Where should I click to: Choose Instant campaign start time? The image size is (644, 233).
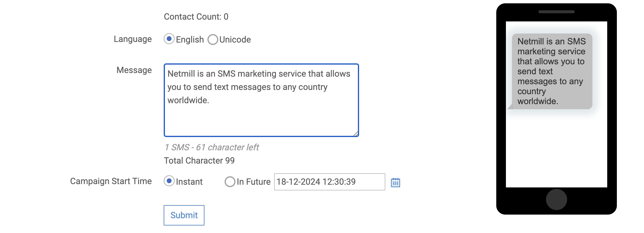pyautogui.click(x=169, y=181)
